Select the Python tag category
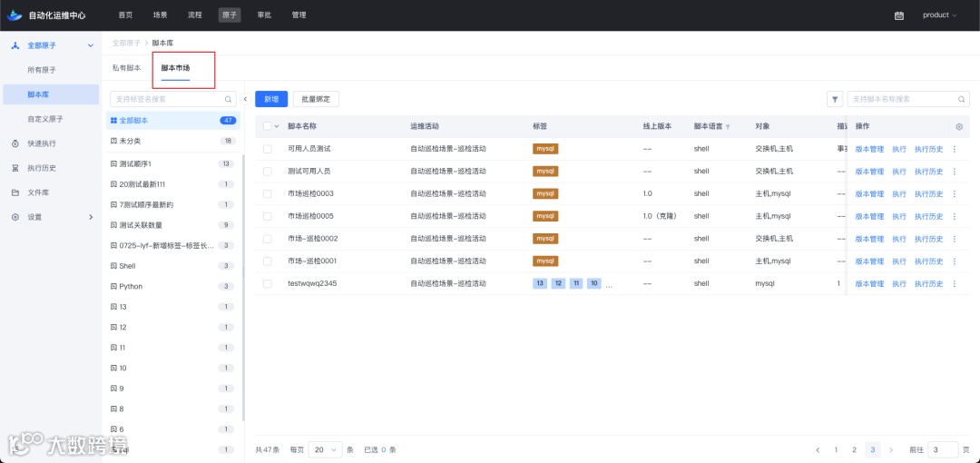Screen dimensions: 980x463 171,287
